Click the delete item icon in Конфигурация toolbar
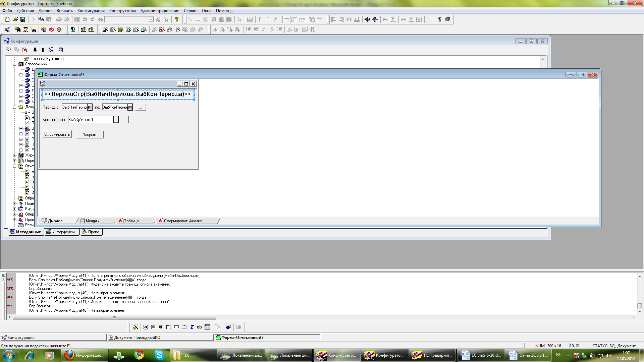This screenshot has width=644, height=362. (24, 50)
